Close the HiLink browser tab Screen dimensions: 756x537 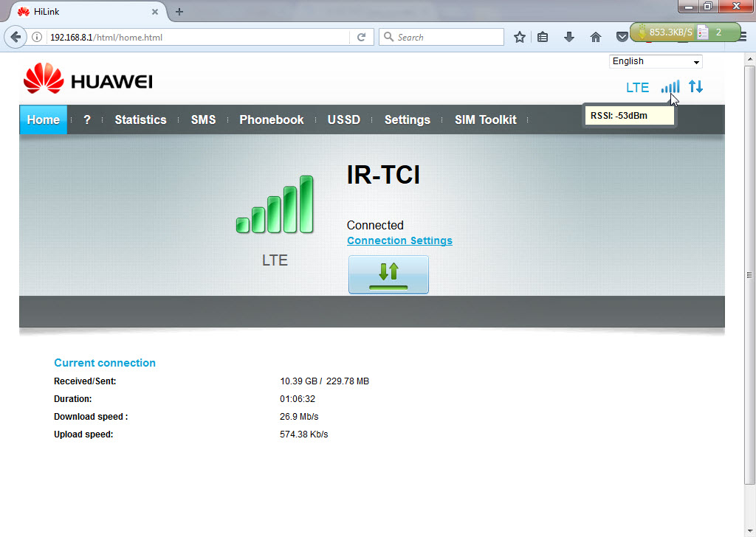point(155,12)
